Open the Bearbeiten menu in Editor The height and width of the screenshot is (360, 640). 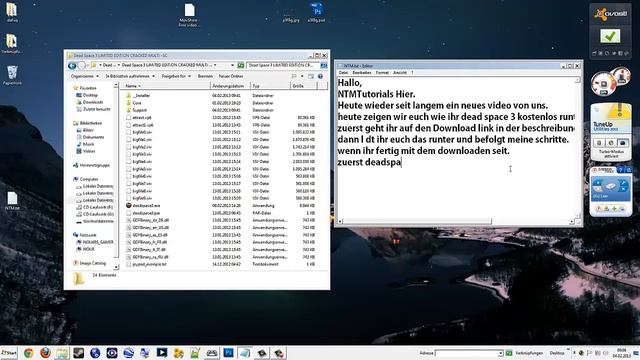362,73
